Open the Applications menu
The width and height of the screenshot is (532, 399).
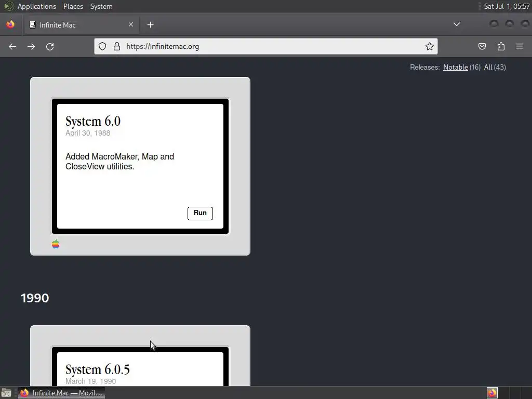pyautogui.click(x=37, y=6)
